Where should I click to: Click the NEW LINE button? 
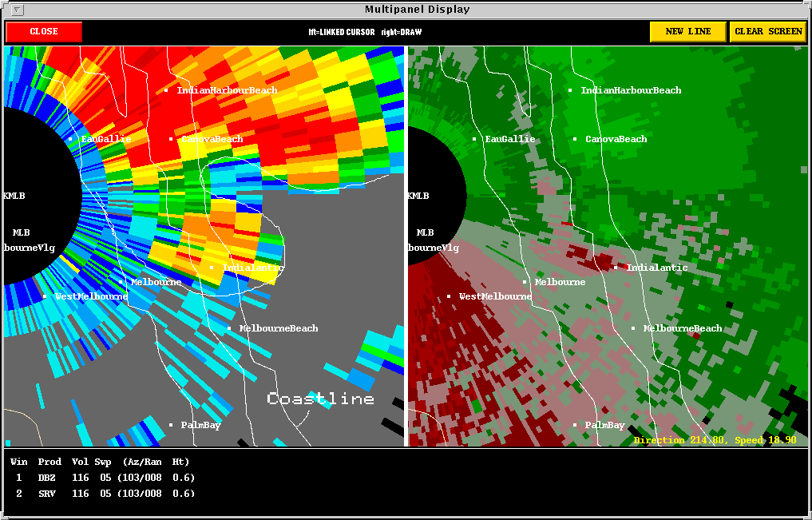click(688, 32)
